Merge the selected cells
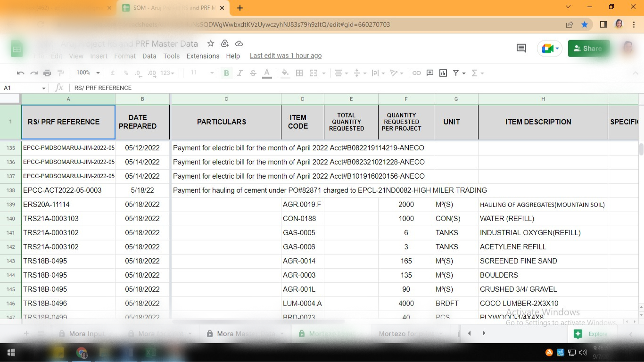644x362 pixels. pos(314,73)
